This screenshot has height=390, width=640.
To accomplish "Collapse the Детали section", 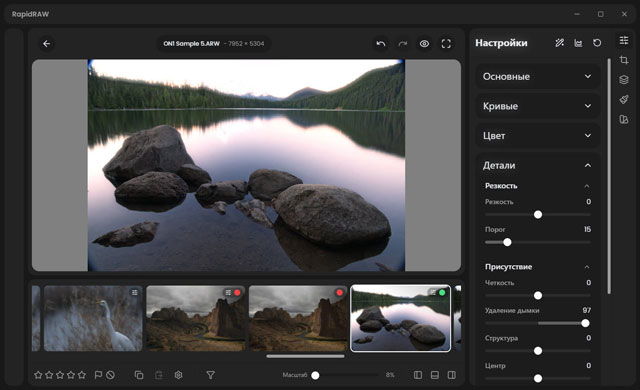I will tap(538, 165).
